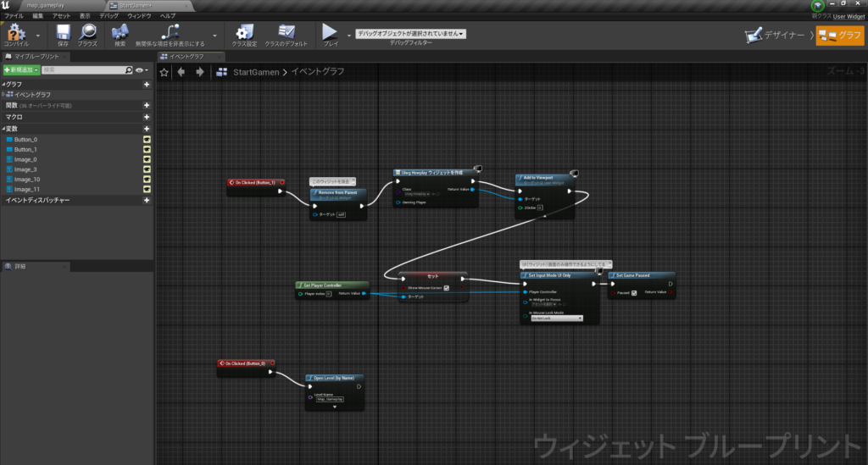Toggle the Paused checkbox on Set Game Paused
Screen dimensions: 868x465
click(x=634, y=293)
